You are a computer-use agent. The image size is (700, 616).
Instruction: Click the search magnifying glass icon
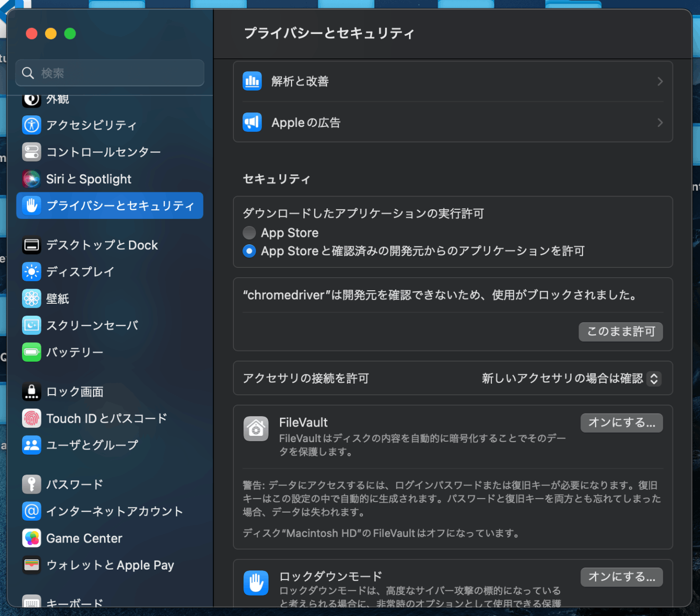pyautogui.click(x=28, y=73)
